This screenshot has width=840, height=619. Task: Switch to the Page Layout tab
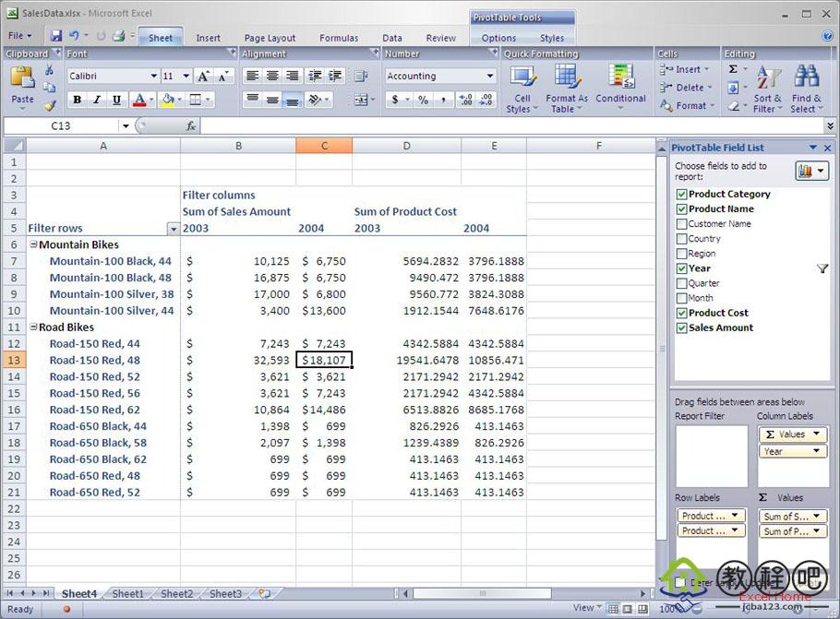(x=270, y=38)
